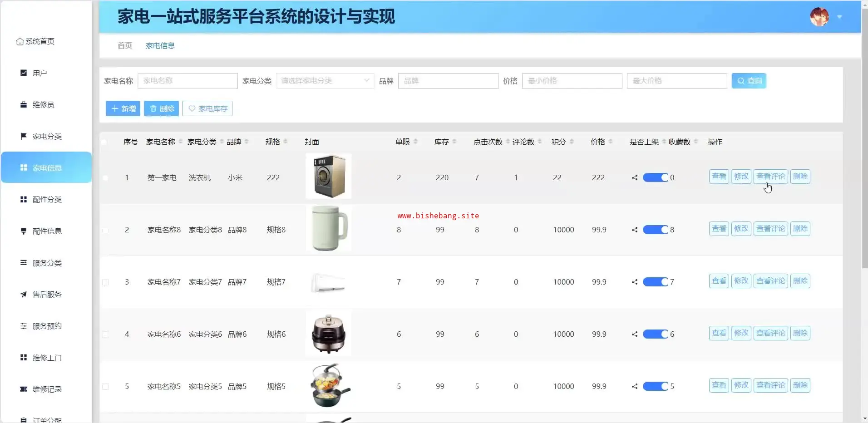Click the share icon in 家电名称5 row
This screenshot has width=868, height=423.
[x=635, y=386]
